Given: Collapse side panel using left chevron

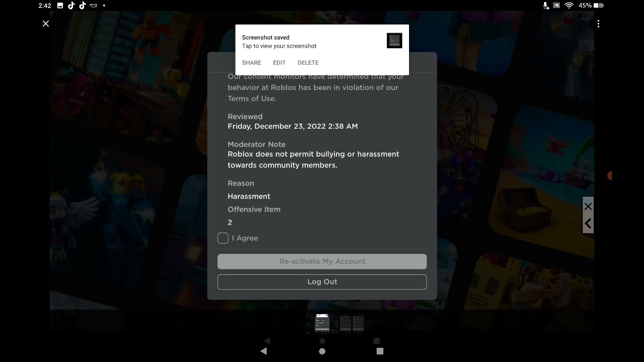Looking at the screenshot, I should 588,224.
